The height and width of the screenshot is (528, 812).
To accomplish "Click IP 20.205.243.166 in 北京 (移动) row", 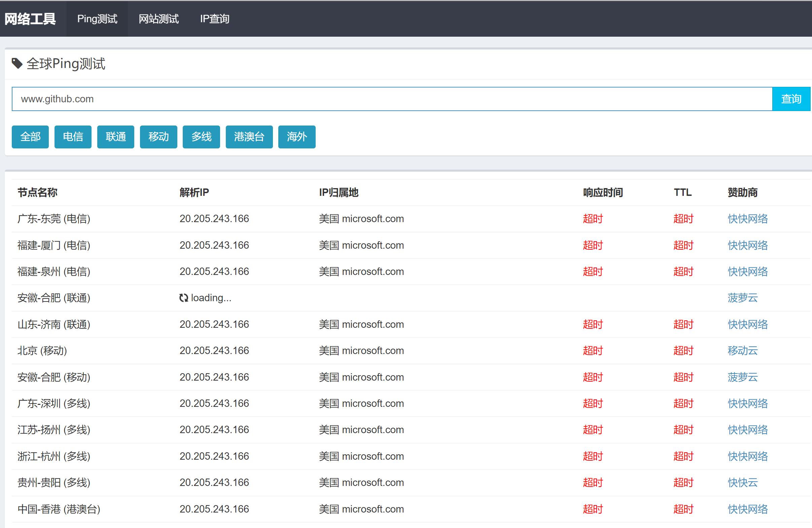I will [x=214, y=351].
